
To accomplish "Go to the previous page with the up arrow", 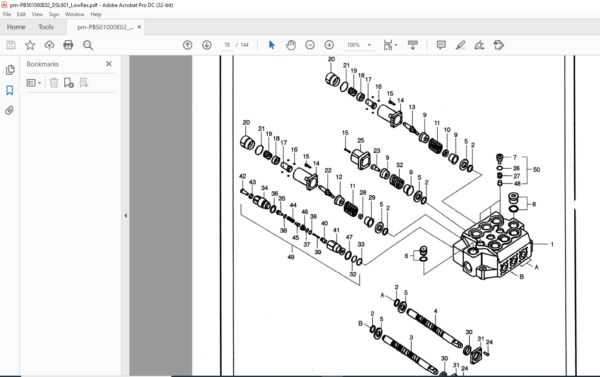I will (188, 45).
